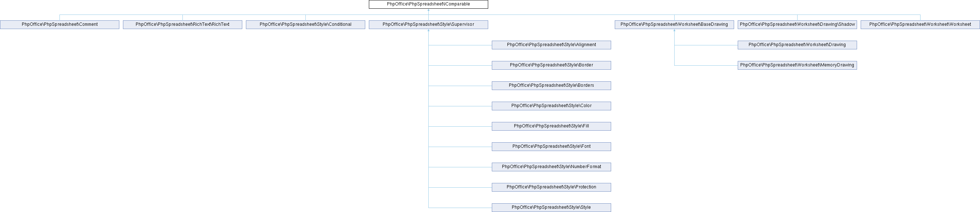The width and height of the screenshot is (980, 212).
Task: Click the inheritance arrow below IComparable
Action: click(x=428, y=11)
